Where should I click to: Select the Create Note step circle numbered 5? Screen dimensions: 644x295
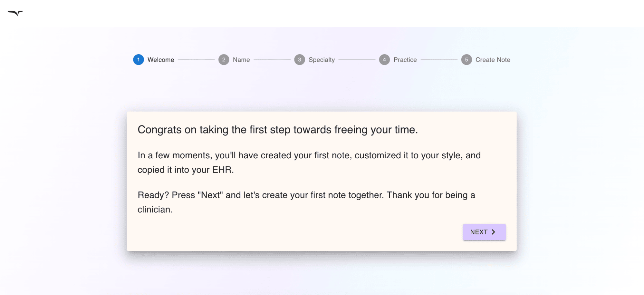466,60
